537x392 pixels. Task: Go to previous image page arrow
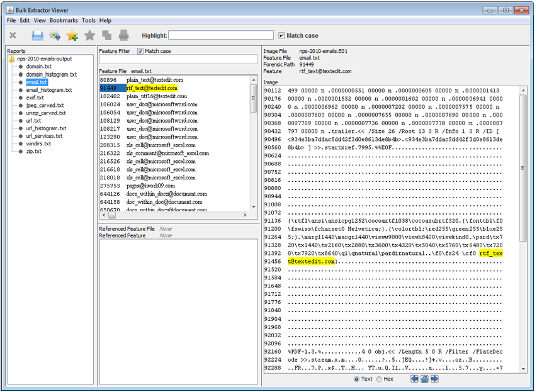pos(414,379)
